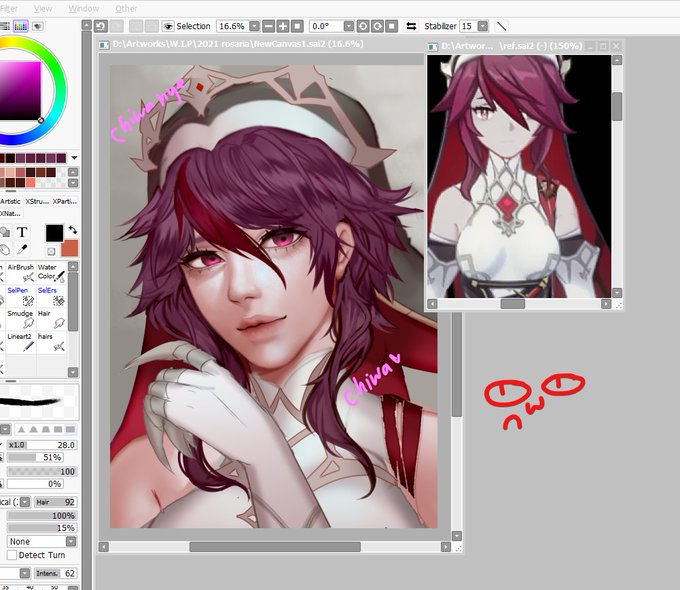Expand the color history arrow
Viewport: 680px width, 590px height.
(74, 157)
